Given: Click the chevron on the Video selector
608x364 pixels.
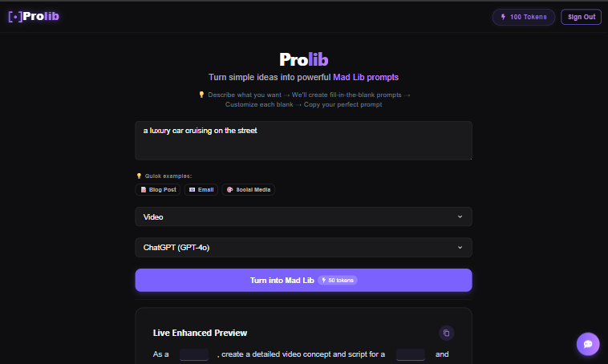Looking at the screenshot, I should pos(460,216).
